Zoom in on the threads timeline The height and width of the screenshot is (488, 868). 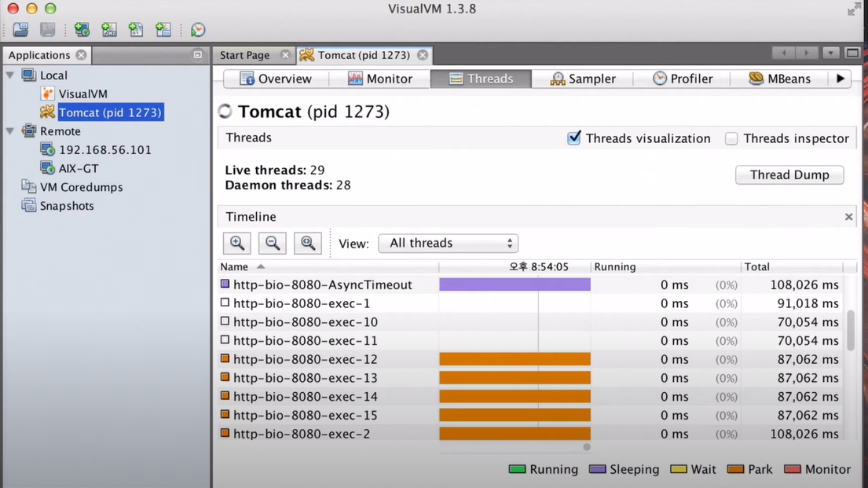(x=237, y=243)
